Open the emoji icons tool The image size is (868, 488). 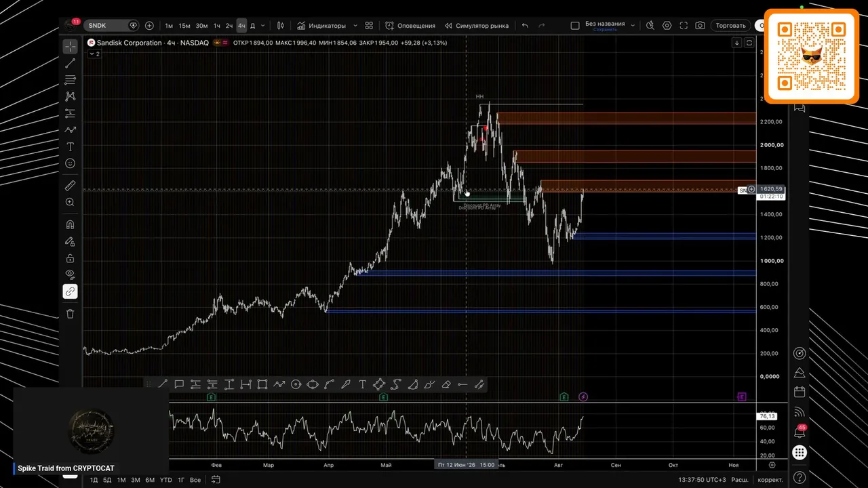pos(70,163)
